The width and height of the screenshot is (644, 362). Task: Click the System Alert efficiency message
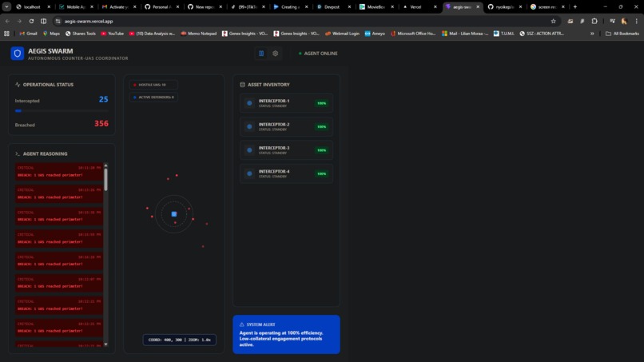pyautogui.click(x=282, y=339)
